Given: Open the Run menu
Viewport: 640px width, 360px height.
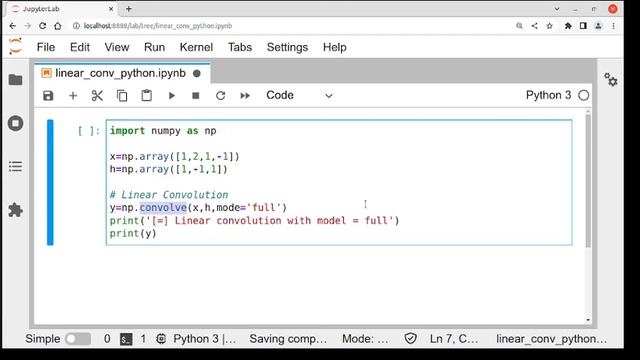Looking at the screenshot, I should click(x=154, y=47).
